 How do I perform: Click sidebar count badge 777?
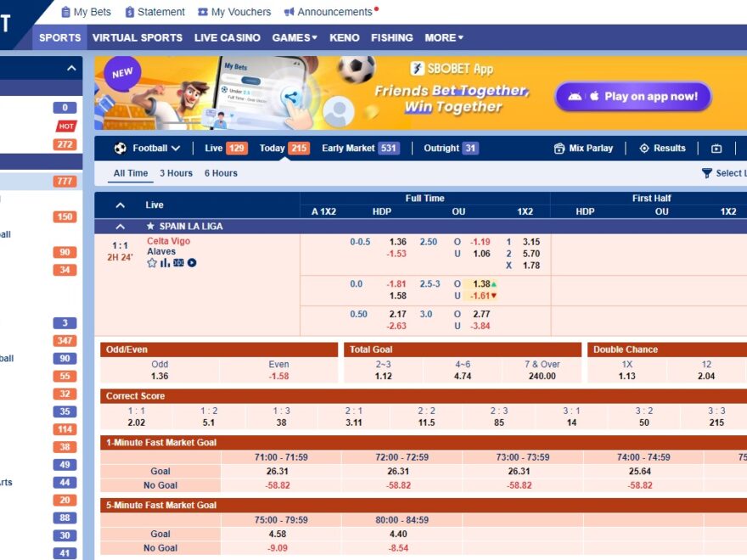coord(65,182)
